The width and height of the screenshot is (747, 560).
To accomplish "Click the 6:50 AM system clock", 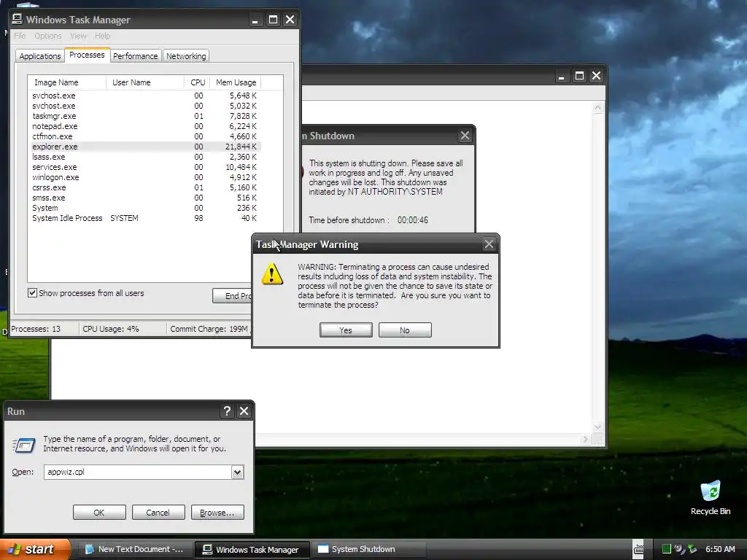I will pyautogui.click(x=720, y=549).
